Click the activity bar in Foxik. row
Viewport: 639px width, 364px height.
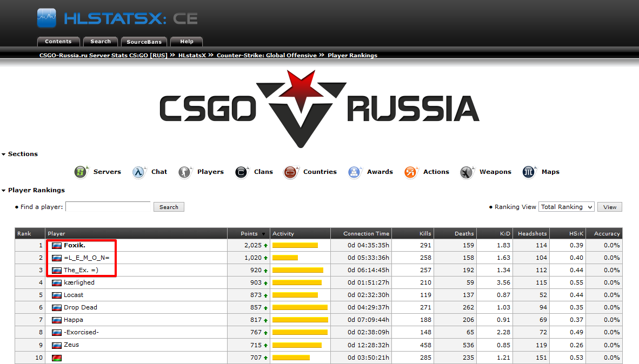(295, 246)
